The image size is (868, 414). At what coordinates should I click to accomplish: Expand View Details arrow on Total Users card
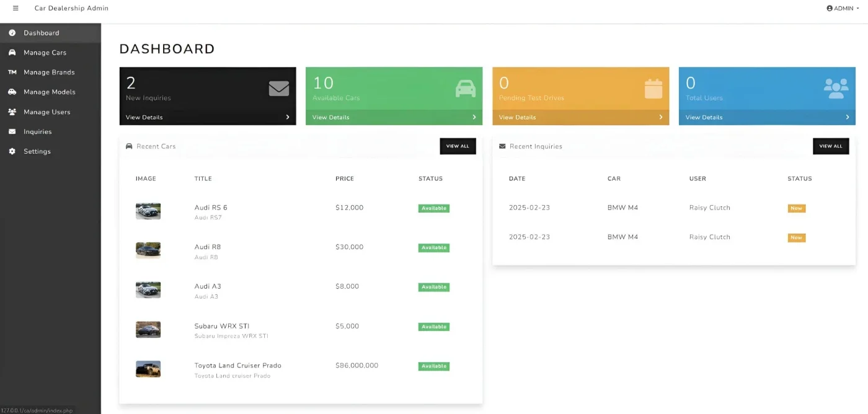[848, 117]
